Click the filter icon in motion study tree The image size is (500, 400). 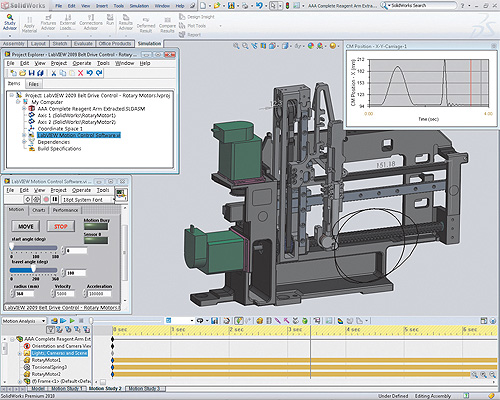pyautogui.click(x=50, y=330)
